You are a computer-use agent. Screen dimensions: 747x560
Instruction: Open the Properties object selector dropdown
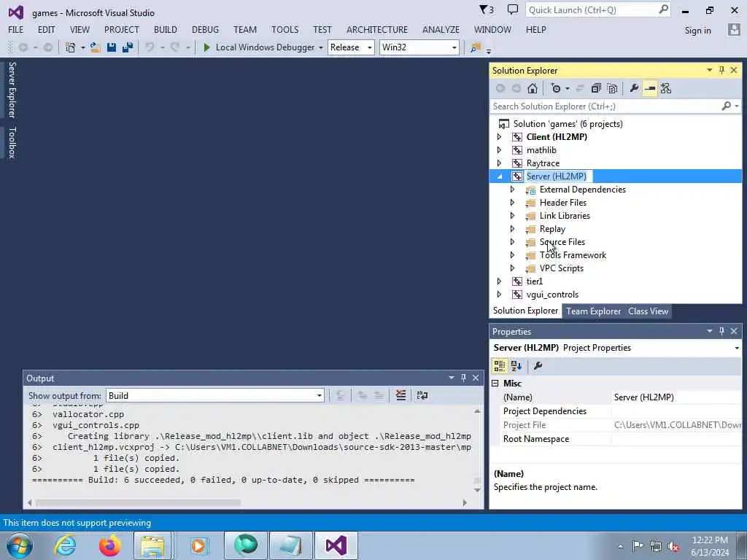coord(737,348)
